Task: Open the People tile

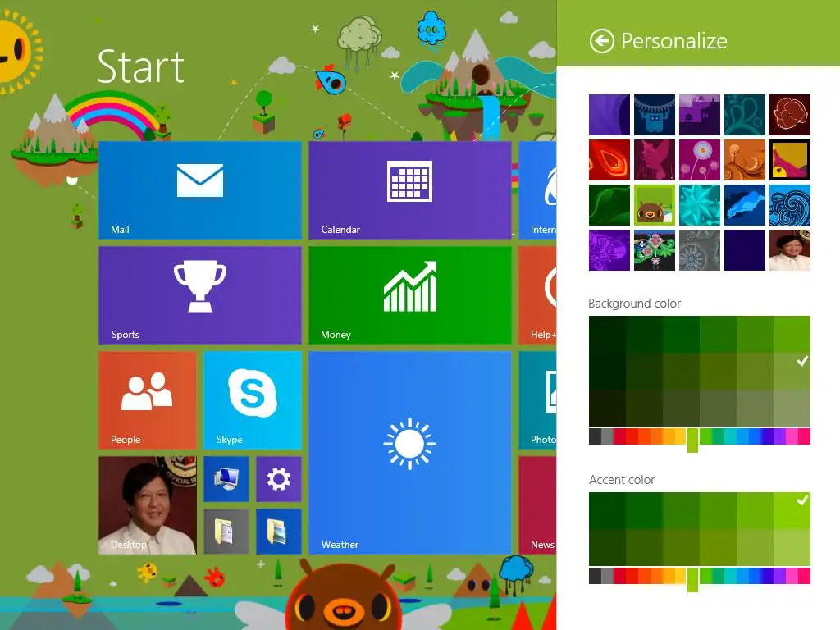Action: click(x=148, y=400)
